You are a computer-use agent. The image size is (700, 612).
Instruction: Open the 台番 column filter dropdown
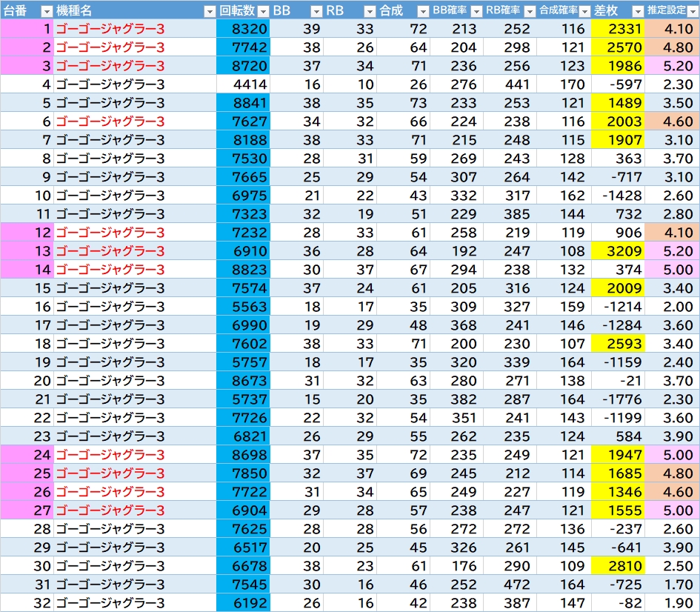[46, 11]
